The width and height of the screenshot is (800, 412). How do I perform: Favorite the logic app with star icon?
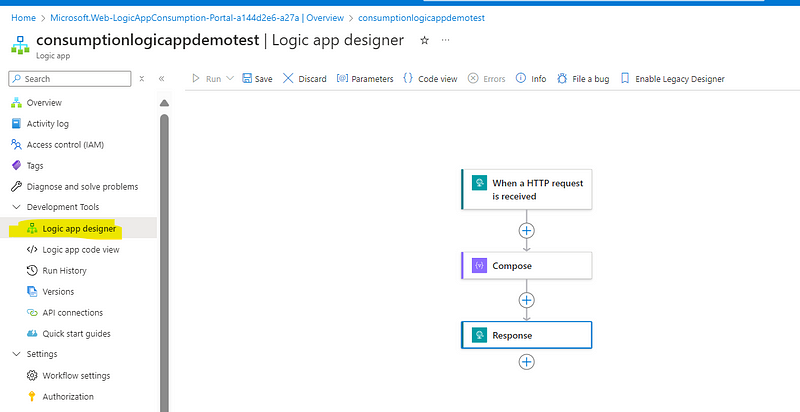(x=424, y=40)
